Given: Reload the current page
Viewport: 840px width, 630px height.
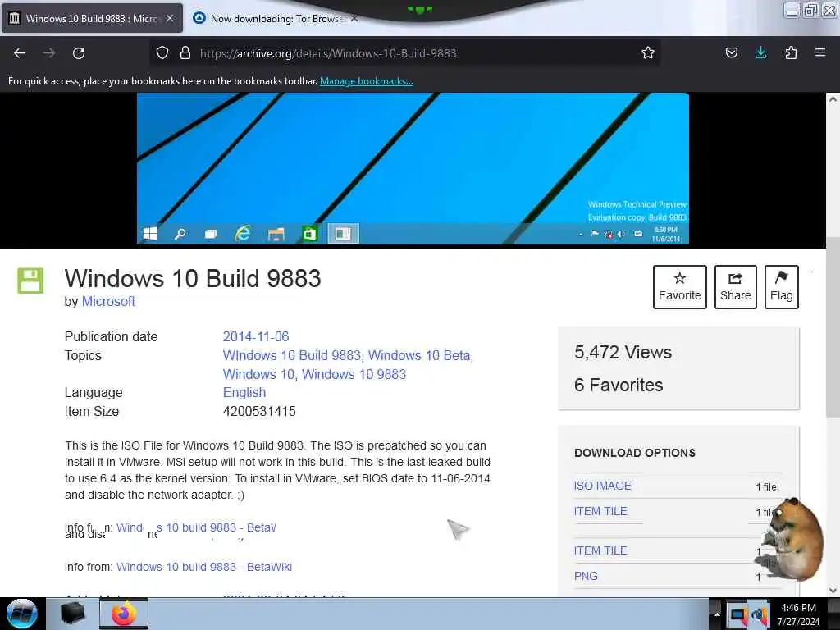Looking at the screenshot, I should pos(79,53).
